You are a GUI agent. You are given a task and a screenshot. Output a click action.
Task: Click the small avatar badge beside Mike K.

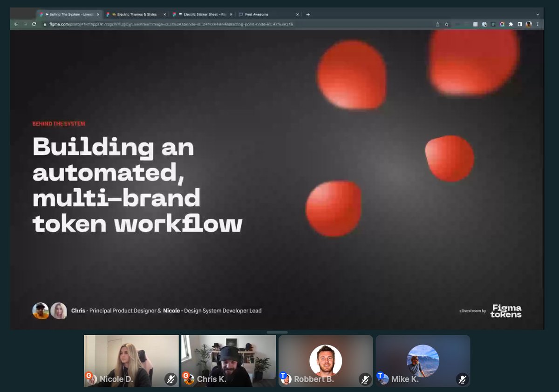pyautogui.click(x=382, y=378)
